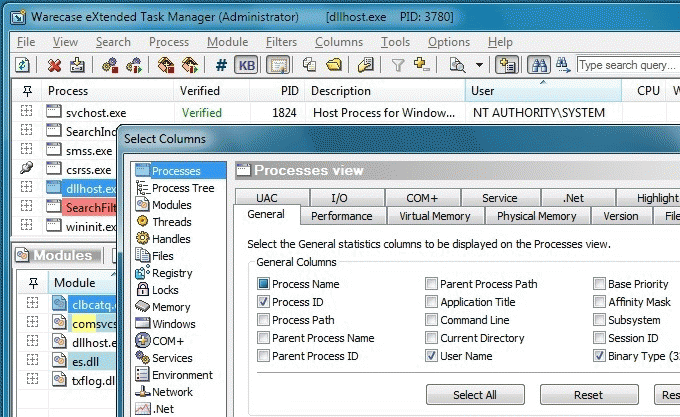
Task: Enable the Session ID checkbox
Action: [x=599, y=338]
